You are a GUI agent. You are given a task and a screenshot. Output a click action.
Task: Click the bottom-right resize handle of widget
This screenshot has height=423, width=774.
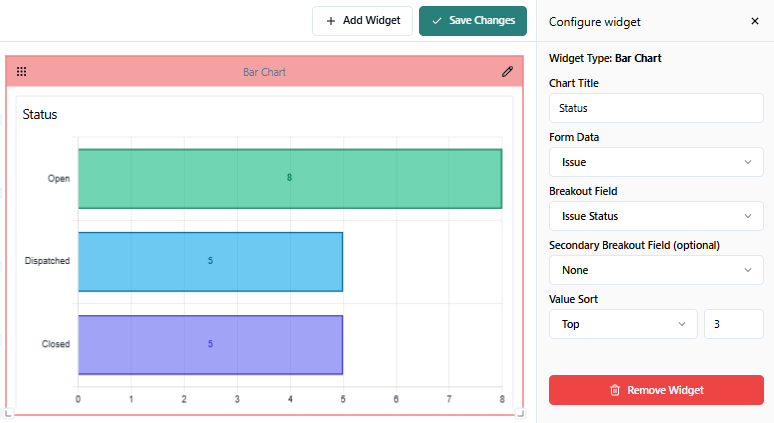(519, 411)
